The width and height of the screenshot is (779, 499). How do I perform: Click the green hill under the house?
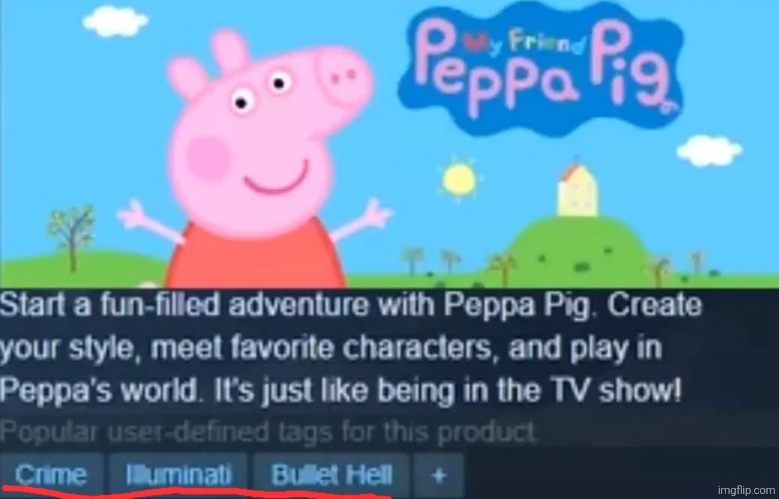[x=576, y=249]
